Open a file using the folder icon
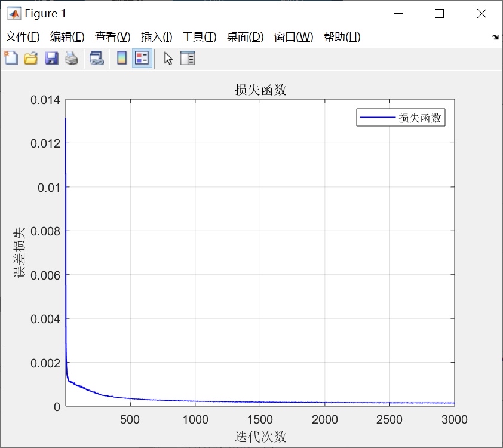 click(x=30, y=58)
